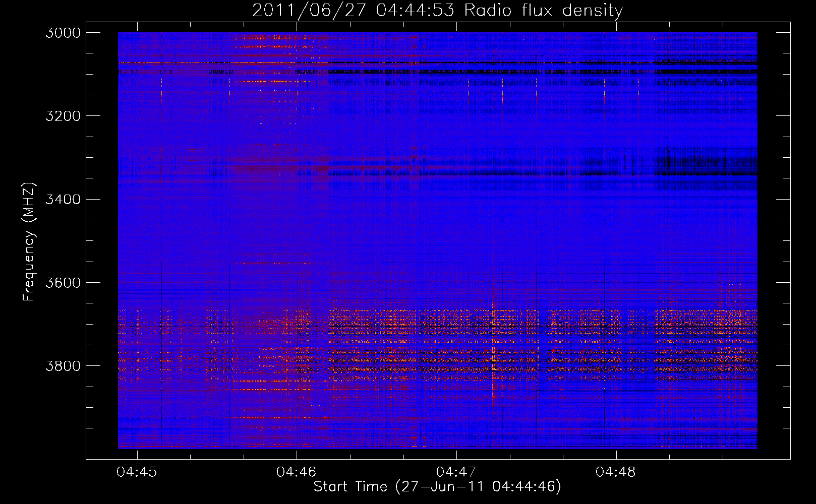Click the 3000 frequency tick label
816x504 pixels.
[63, 33]
